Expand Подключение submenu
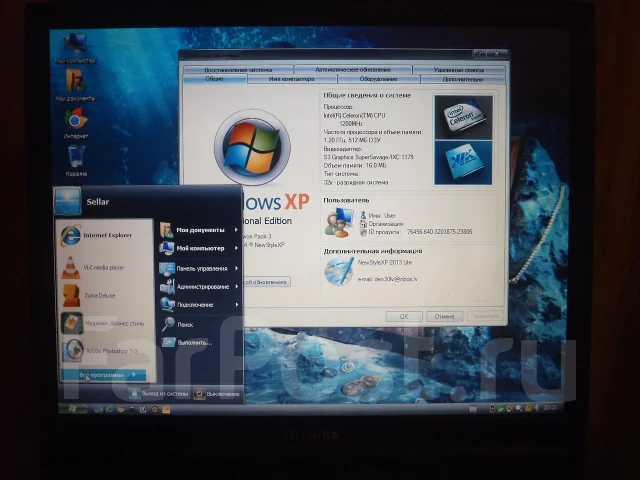 [199, 304]
